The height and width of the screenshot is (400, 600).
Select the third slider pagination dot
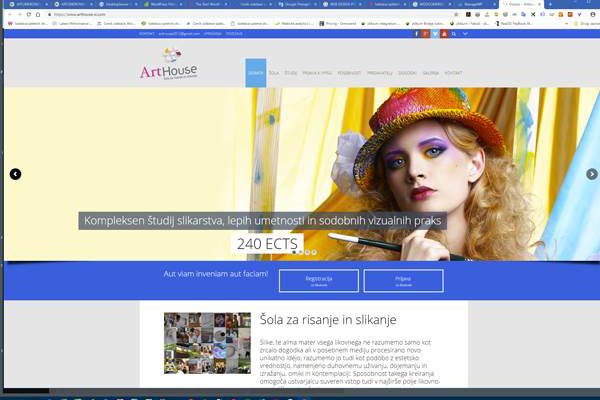307,252
